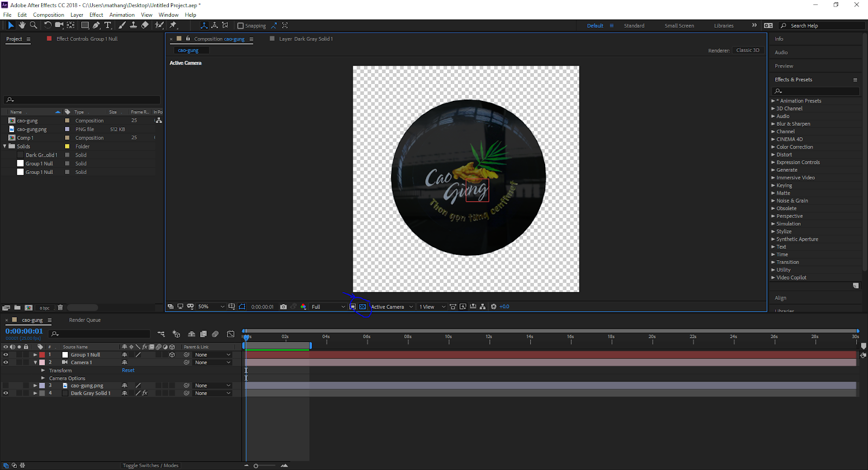Toggle the Motion Blur enable button in timeline
Viewport: 868px width, 470px height.
pyautogui.click(x=215, y=334)
